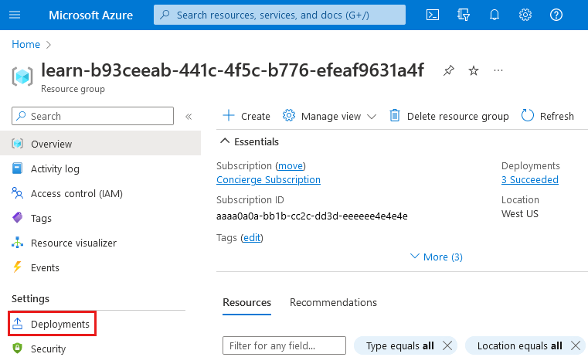Click the West US location value
Image resolution: width=588 pixels, height=364 pixels.
(x=520, y=214)
